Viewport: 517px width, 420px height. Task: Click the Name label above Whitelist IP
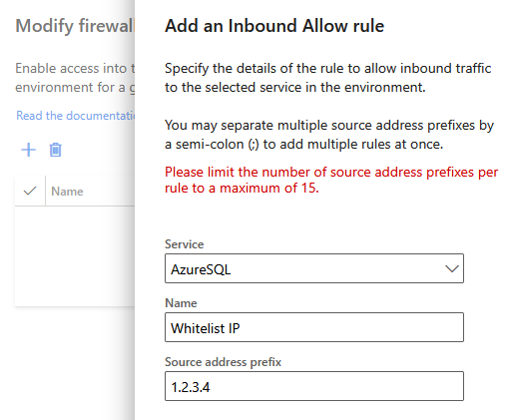(x=181, y=303)
